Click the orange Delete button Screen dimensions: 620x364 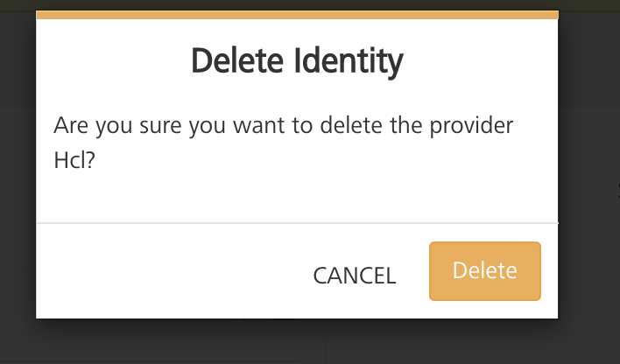click(x=484, y=271)
